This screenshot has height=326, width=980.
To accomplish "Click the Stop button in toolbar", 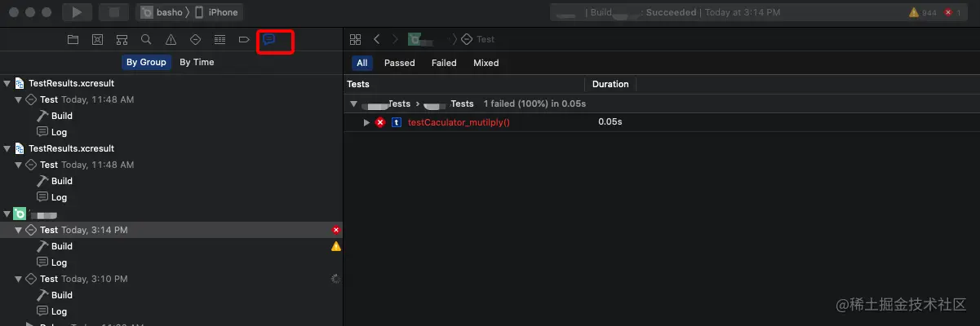I will click(113, 12).
